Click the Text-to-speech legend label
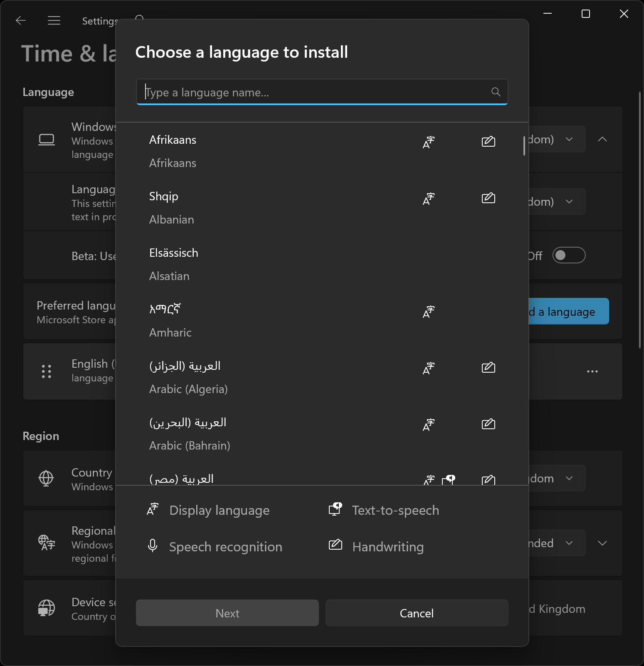 pos(395,510)
